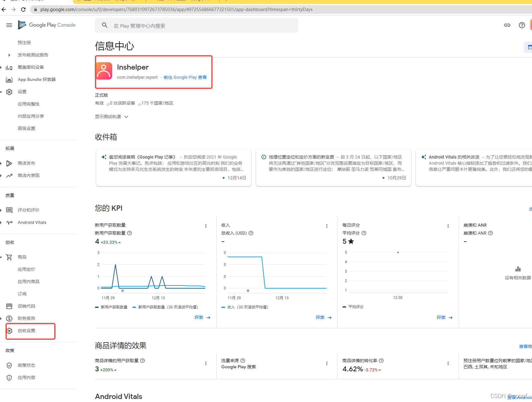Focus the Play Console search field

coord(197,25)
